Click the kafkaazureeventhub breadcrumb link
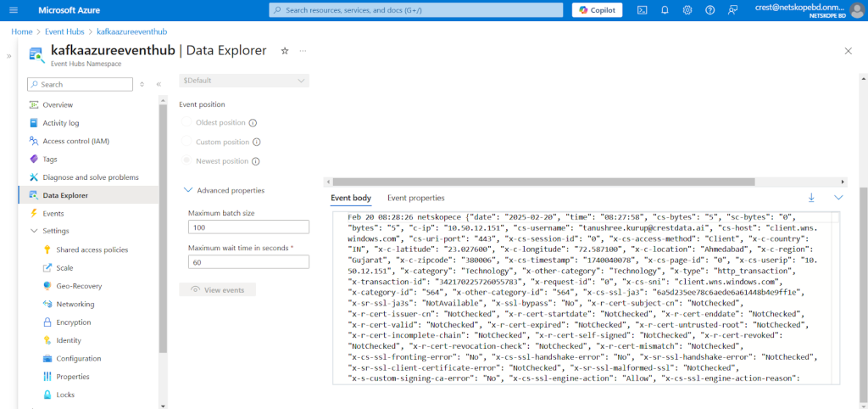 131,32
